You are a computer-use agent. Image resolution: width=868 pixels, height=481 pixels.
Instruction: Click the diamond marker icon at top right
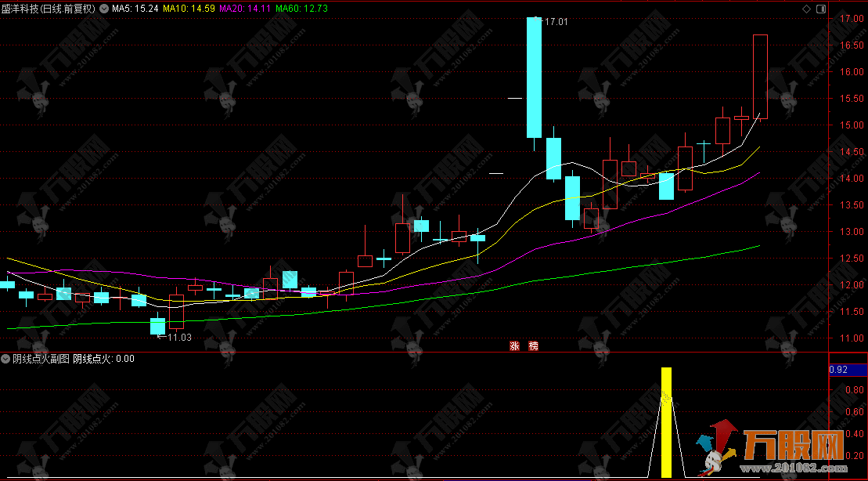click(806, 9)
